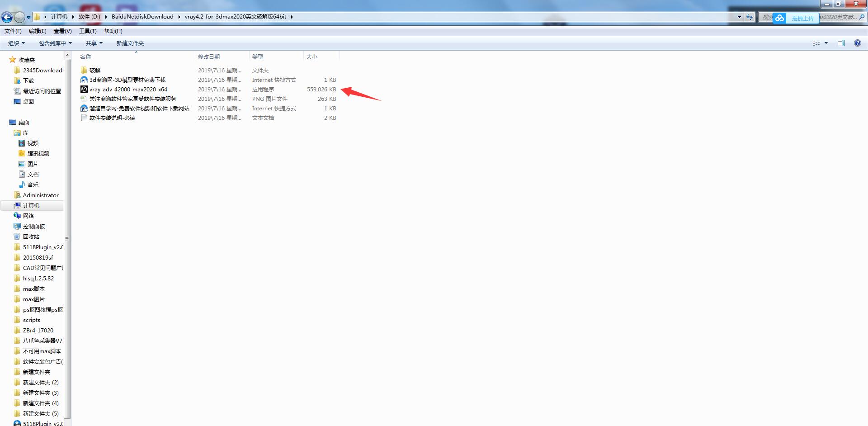
Task: Select 软件安装说明-必读 text file
Action: click(x=112, y=118)
